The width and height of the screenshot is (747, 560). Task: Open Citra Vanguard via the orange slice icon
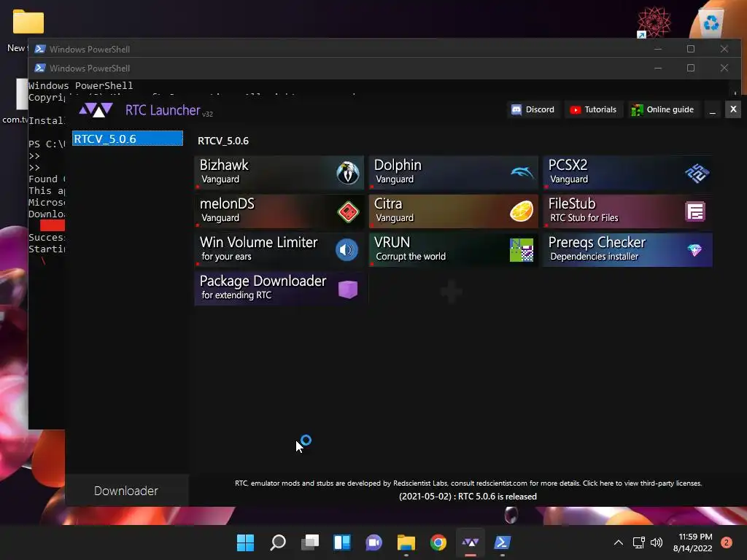[x=522, y=211]
